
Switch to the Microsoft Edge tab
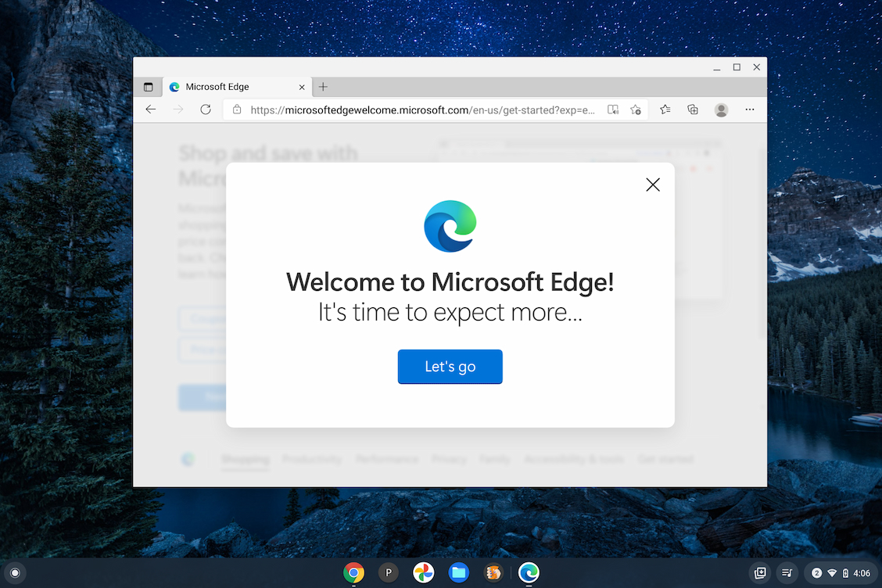pyautogui.click(x=237, y=87)
